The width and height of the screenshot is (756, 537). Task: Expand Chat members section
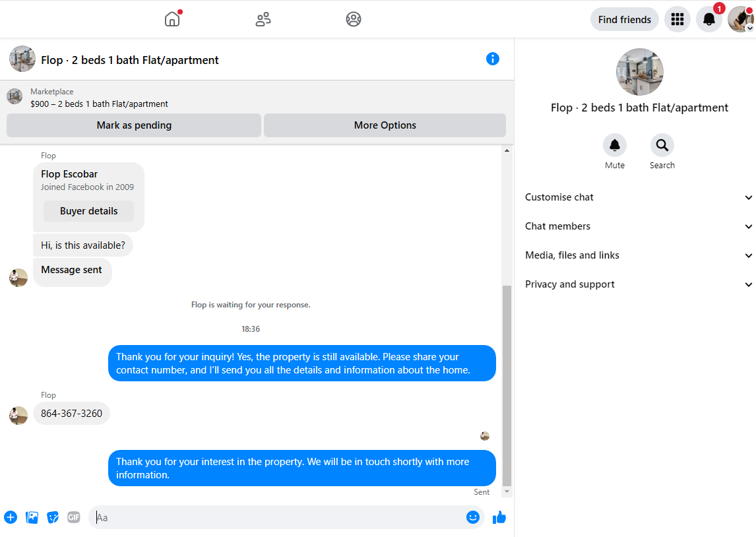639,226
